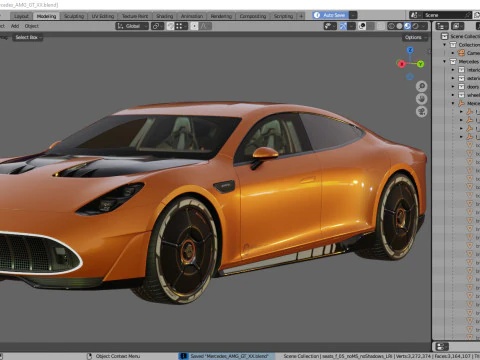Viewport: 480px width, 360px height.
Task: Click the Object Context Menu mouse icon
Action: click(89, 356)
